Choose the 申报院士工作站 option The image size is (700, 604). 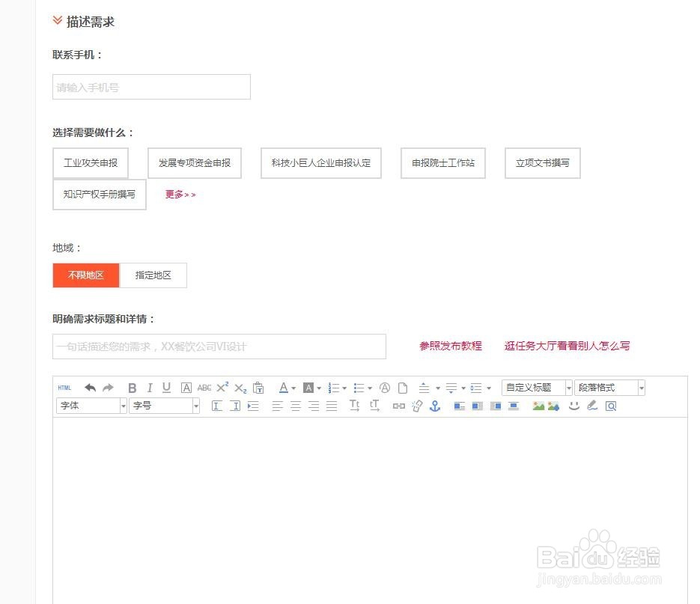point(443,163)
